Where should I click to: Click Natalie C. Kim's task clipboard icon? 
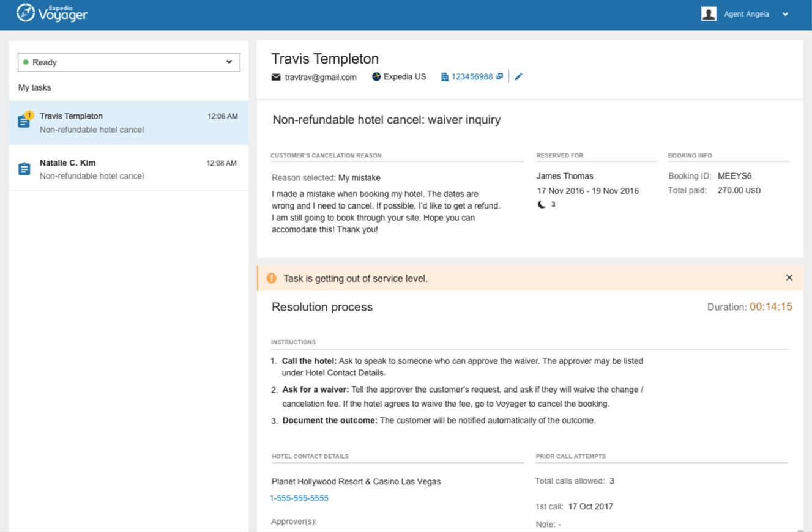tap(24, 169)
